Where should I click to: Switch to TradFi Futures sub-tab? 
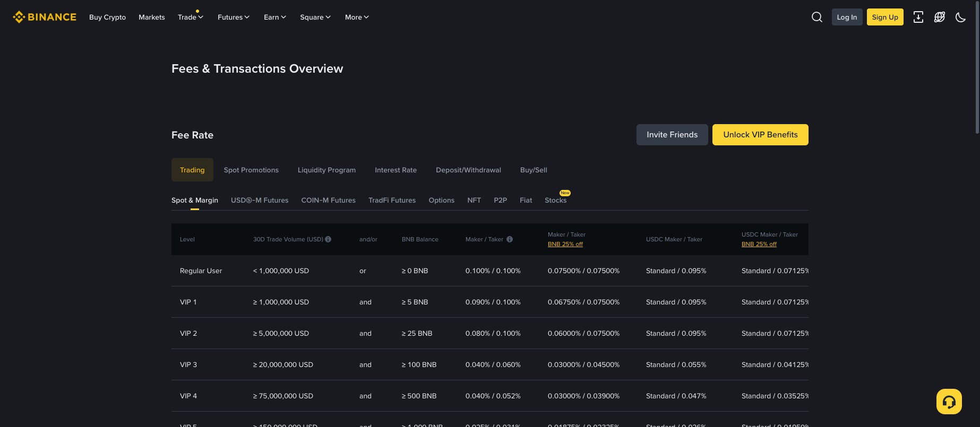click(x=392, y=200)
